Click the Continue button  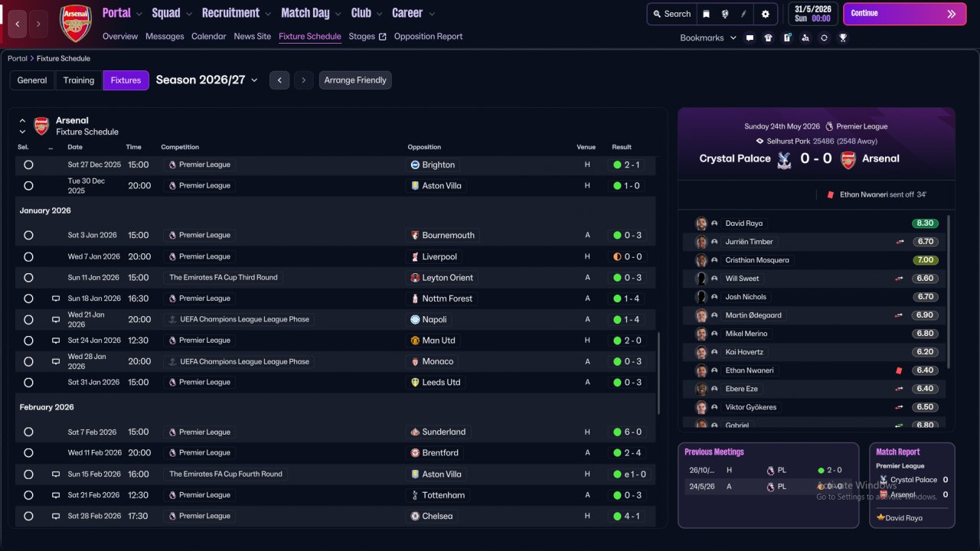904,14
